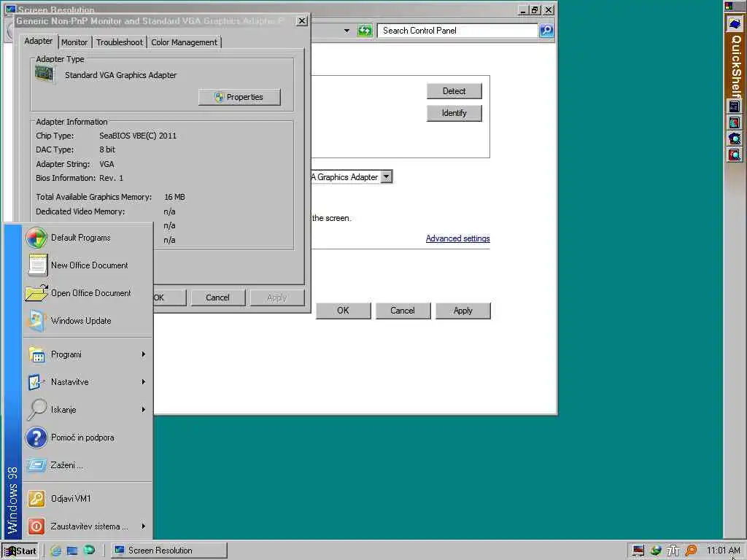The width and height of the screenshot is (747, 560).
Task: Click the 'SeaBIOS VBE(C) 2011' chip type value
Action: pos(138,136)
